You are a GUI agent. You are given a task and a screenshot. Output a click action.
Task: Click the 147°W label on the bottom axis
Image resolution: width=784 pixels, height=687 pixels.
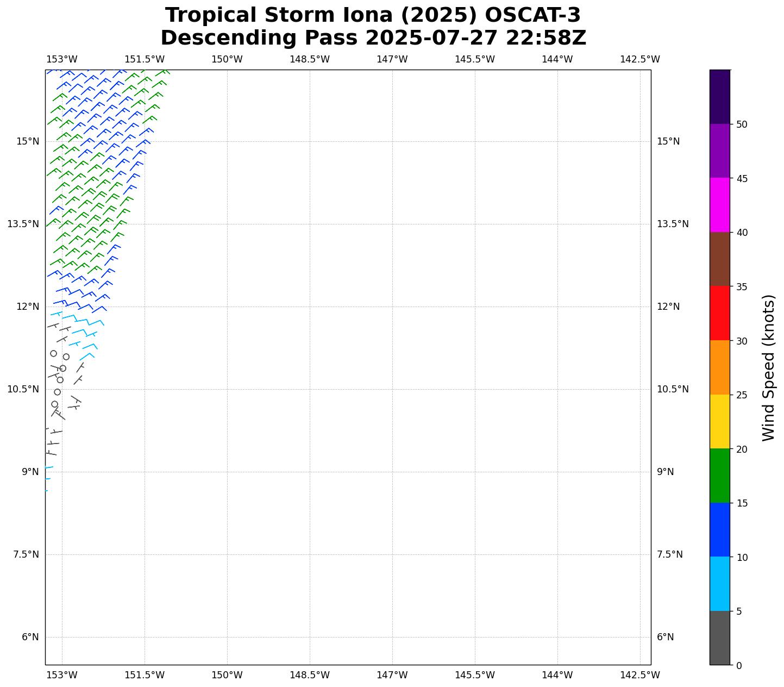(392, 675)
